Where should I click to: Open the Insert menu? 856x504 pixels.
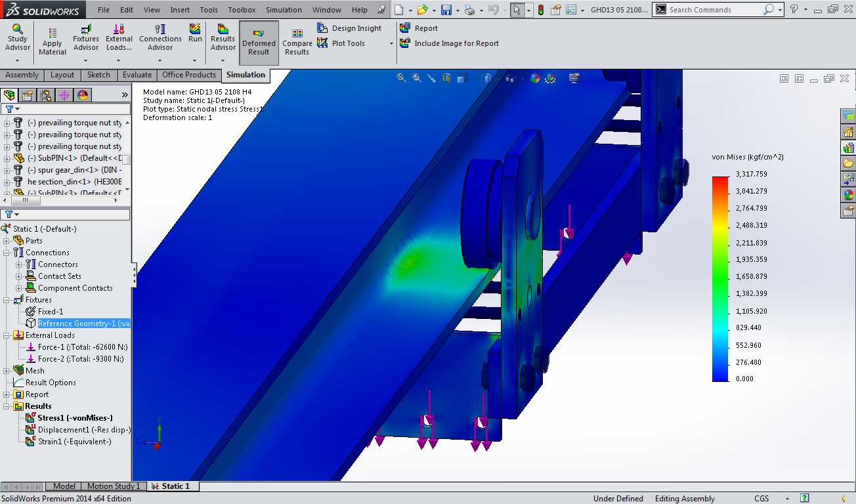180,10
